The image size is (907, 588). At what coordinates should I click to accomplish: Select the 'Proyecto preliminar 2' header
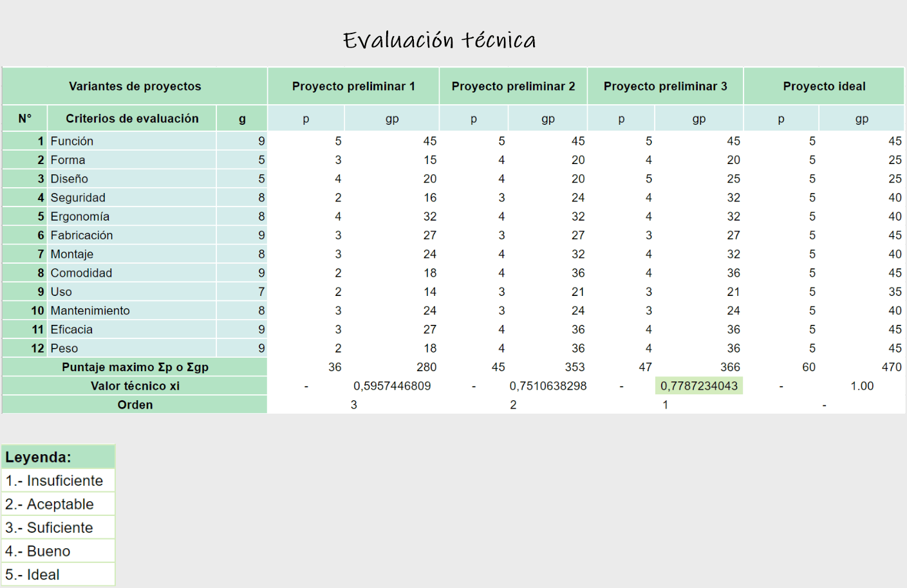point(514,86)
